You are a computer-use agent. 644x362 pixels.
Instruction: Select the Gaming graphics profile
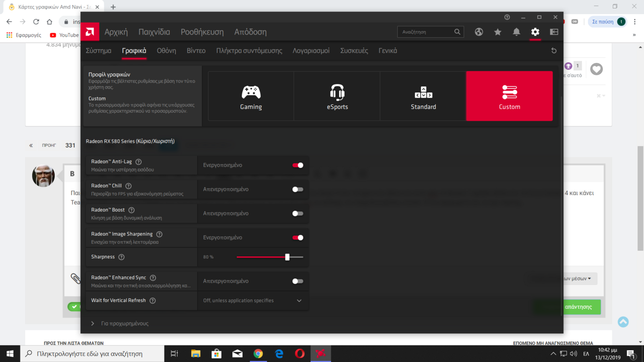(x=251, y=96)
